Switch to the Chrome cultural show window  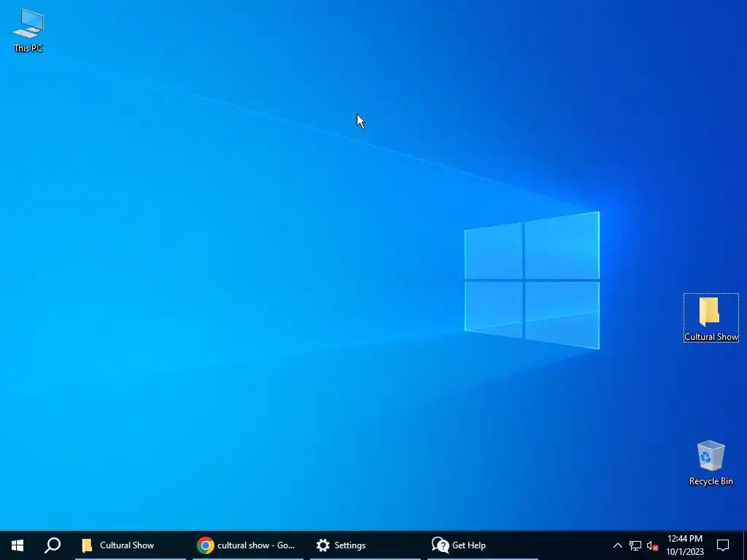pyautogui.click(x=248, y=545)
